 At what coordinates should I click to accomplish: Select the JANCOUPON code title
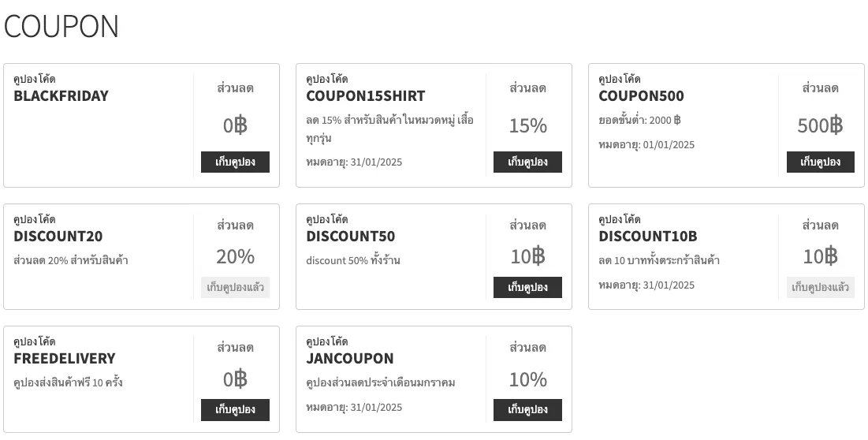tap(349, 359)
